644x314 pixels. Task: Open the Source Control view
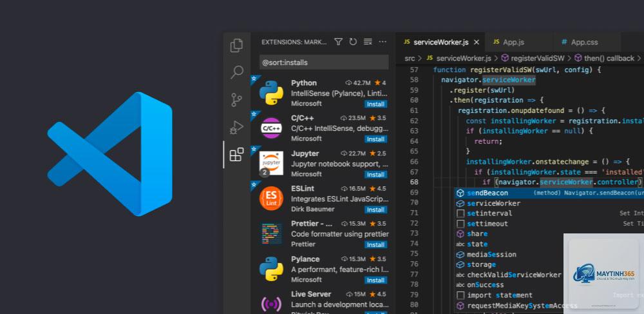click(236, 100)
